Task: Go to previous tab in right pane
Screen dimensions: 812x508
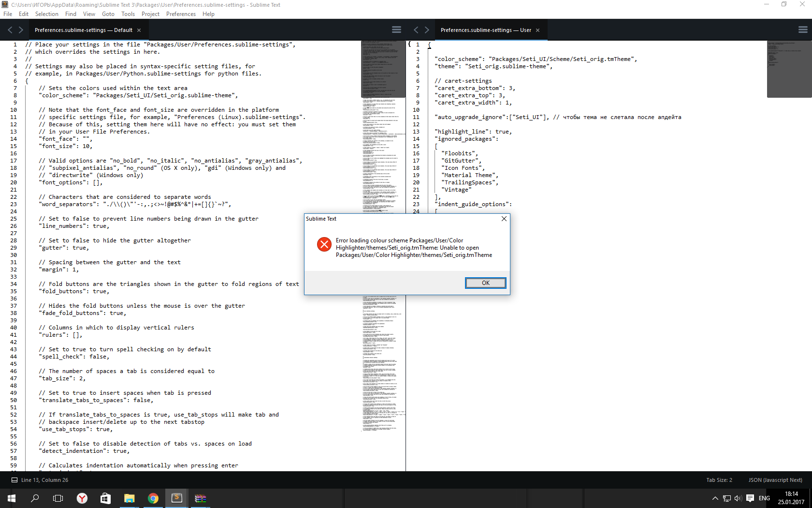Action: 416,30
